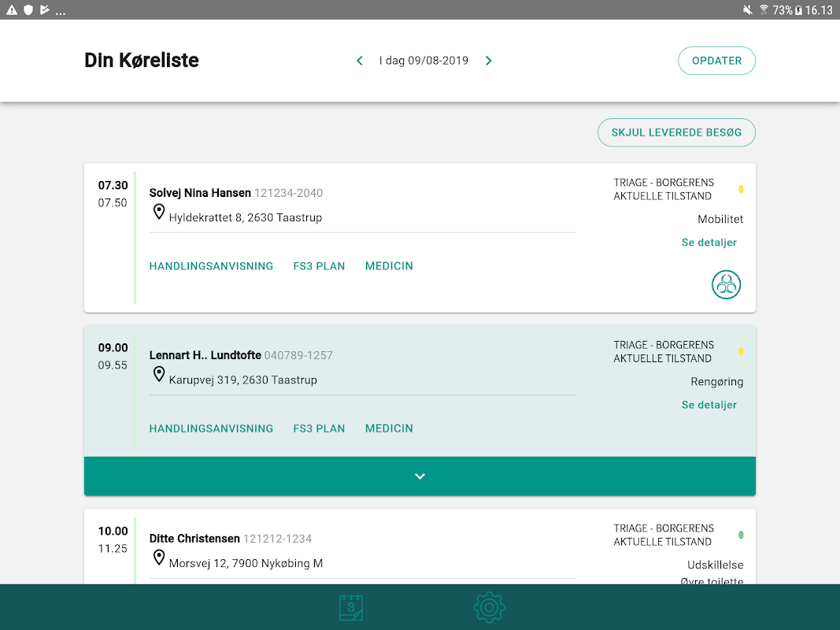Click Wi-Fi icon in status bar
840x630 pixels.
point(764,9)
